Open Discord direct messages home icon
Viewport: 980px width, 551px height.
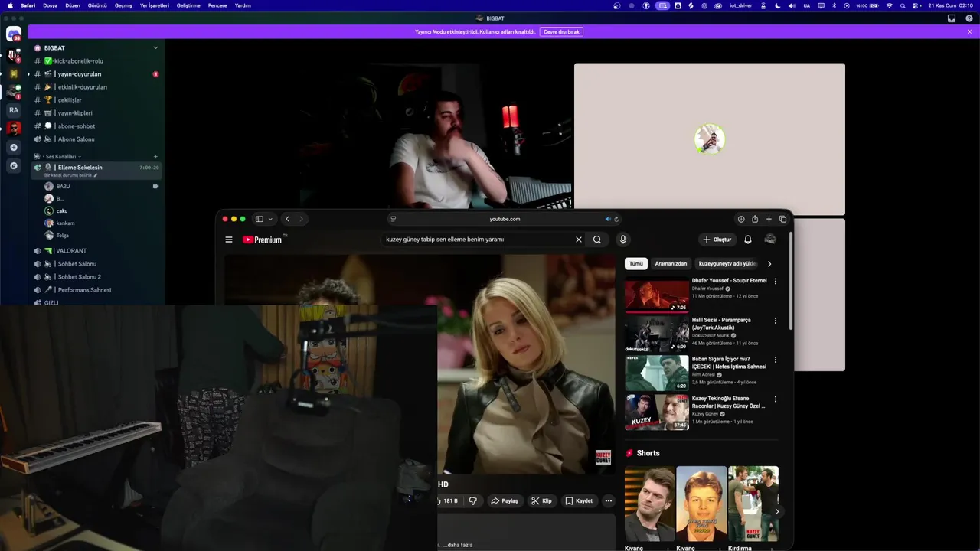[14, 34]
